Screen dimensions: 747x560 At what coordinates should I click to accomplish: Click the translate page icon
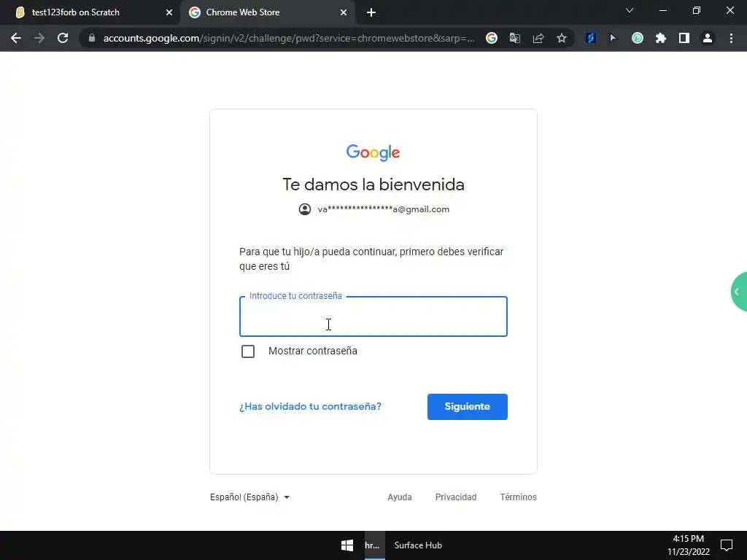pyautogui.click(x=515, y=38)
